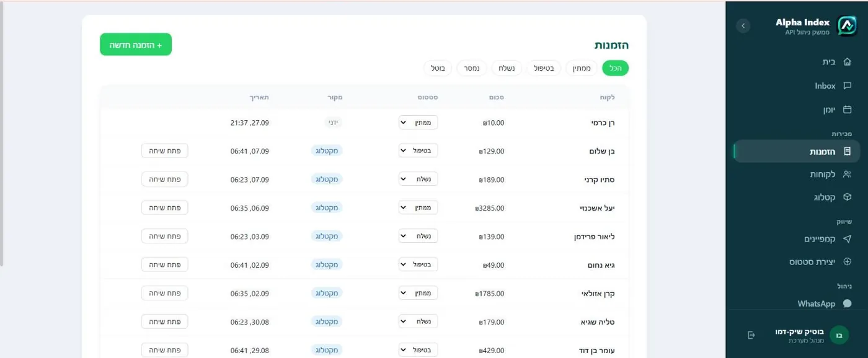Click פתח שיחה for בן שלום
The image size is (868, 358).
point(165,151)
